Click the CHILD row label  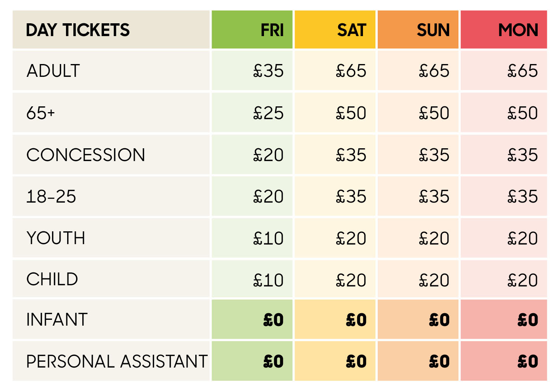52,279
